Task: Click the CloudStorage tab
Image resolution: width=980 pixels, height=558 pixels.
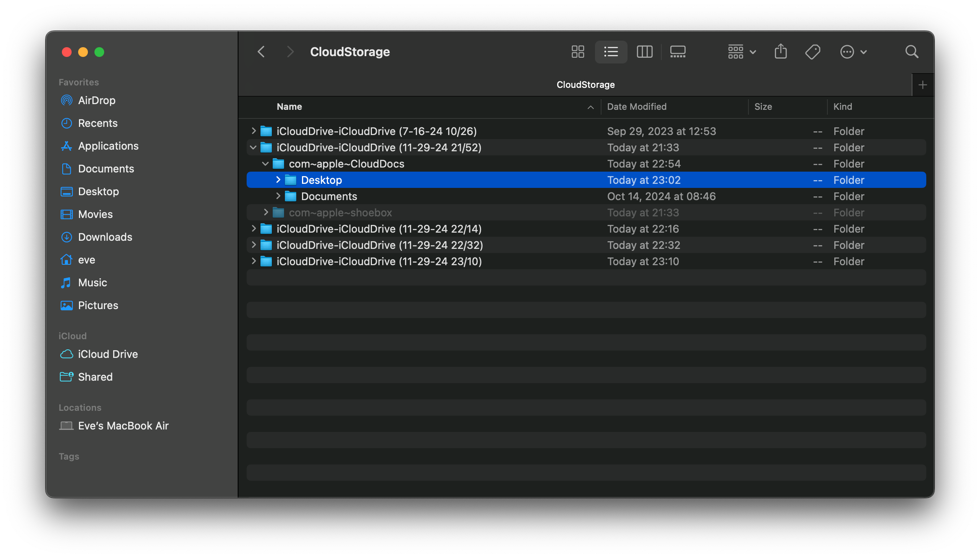Action: [585, 84]
